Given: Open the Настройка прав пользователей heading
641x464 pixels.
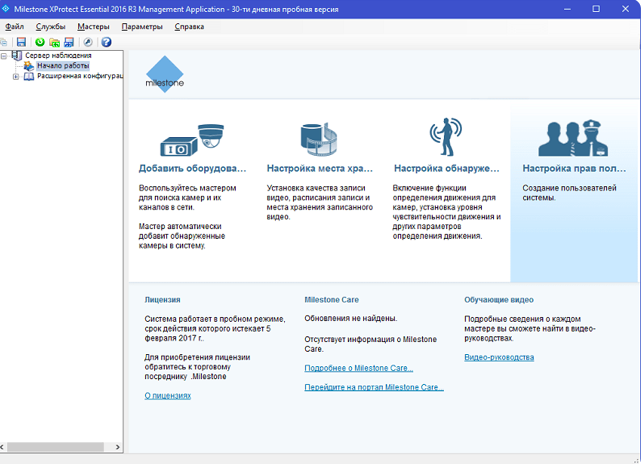Looking at the screenshot, I should tap(574, 168).
